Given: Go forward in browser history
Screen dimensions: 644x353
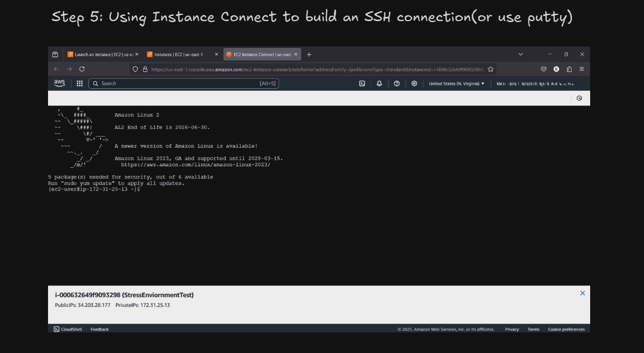Looking at the screenshot, I should coord(69,69).
